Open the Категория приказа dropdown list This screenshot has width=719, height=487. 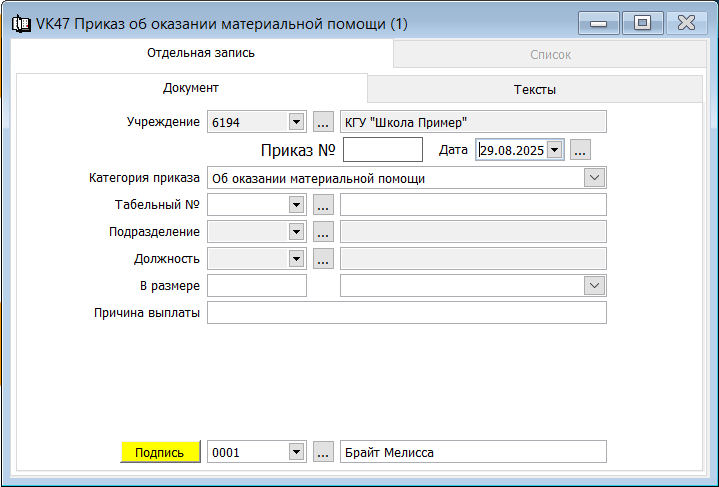coord(595,178)
